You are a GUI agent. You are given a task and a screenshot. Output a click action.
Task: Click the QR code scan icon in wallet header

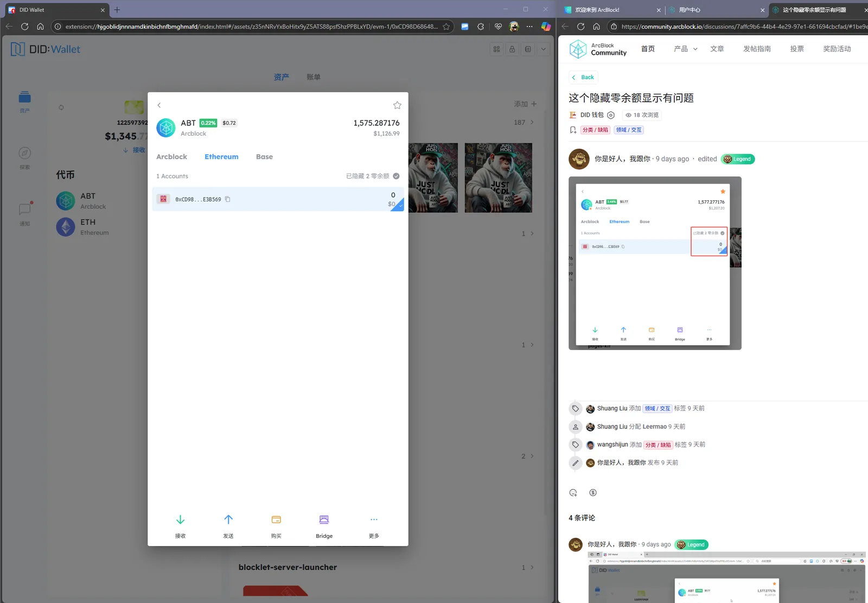click(496, 49)
